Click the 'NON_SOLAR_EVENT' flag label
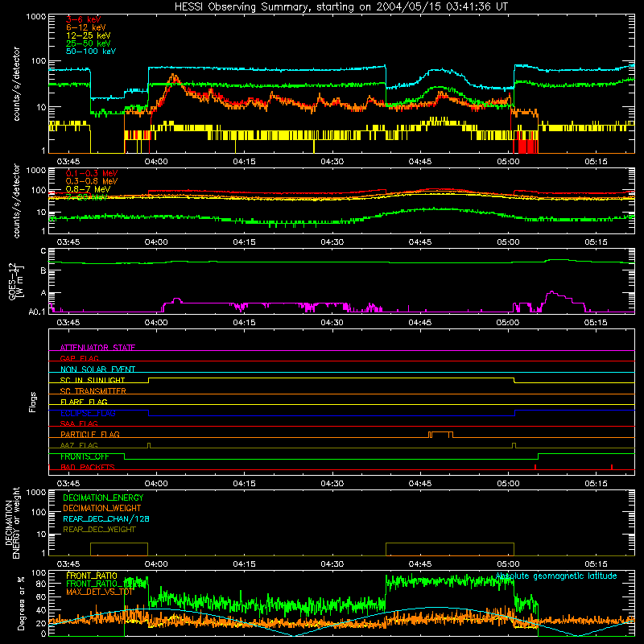 pos(97,369)
